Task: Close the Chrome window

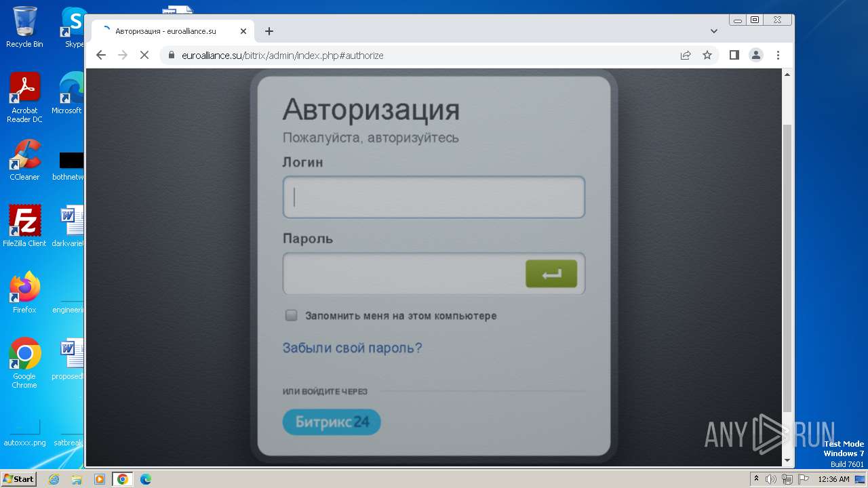Action: (778, 20)
